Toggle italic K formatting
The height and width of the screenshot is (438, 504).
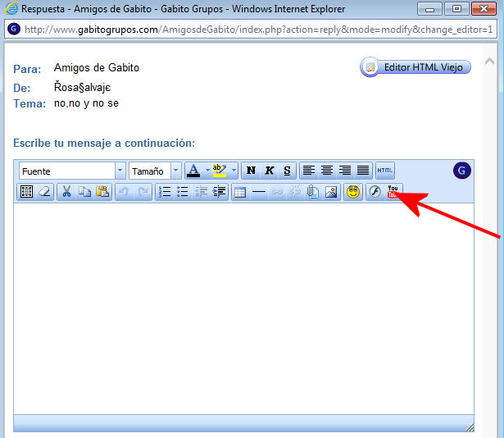[269, 171]
